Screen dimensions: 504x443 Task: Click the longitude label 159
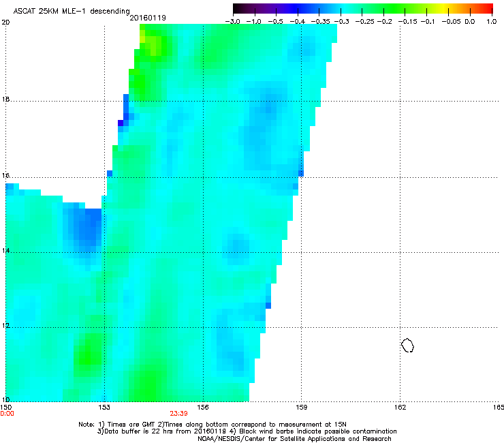(x=301, y=408)
